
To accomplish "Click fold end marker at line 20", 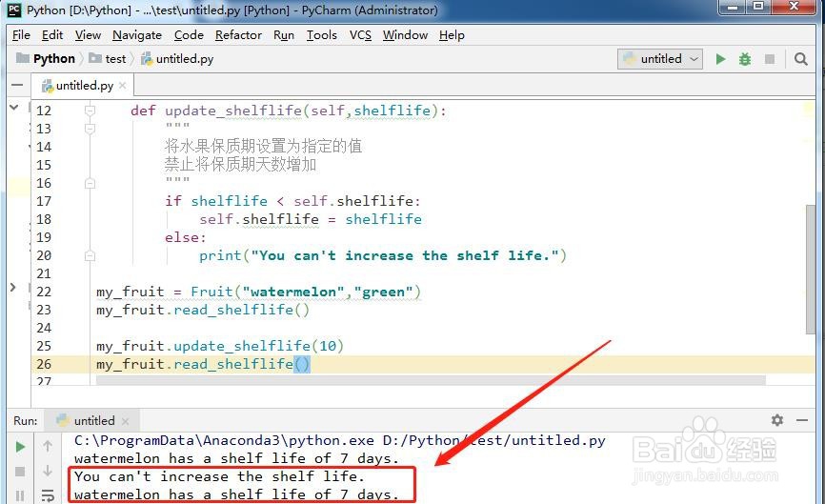I will pyautogui.click(x=90, y=255).
